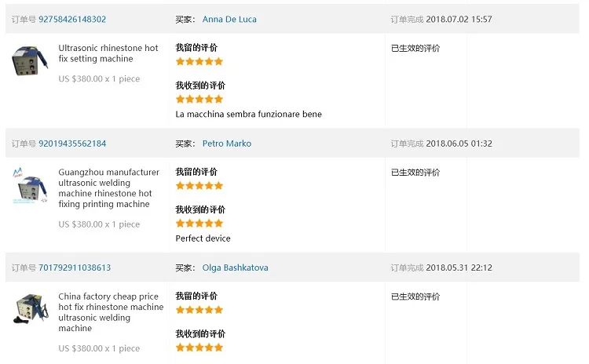Click the star rating received from Anna De Luca
589x364 pixels.
point(199,99)
